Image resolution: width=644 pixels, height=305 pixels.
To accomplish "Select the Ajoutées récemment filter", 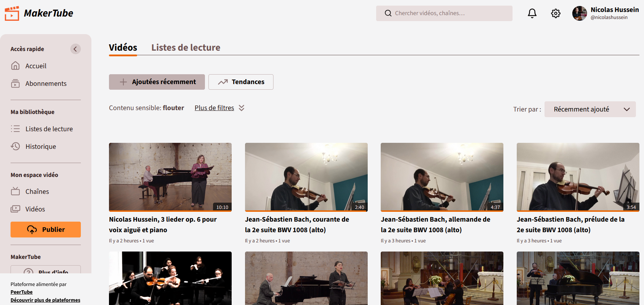I will 157,82.
